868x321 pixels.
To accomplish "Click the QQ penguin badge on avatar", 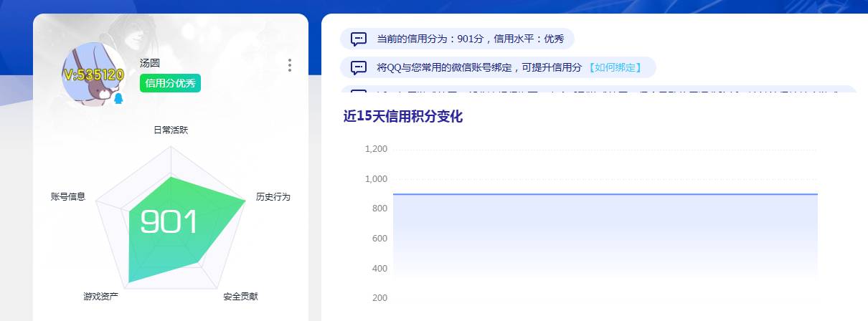I will pyautogui.click(x=118, y=98).
